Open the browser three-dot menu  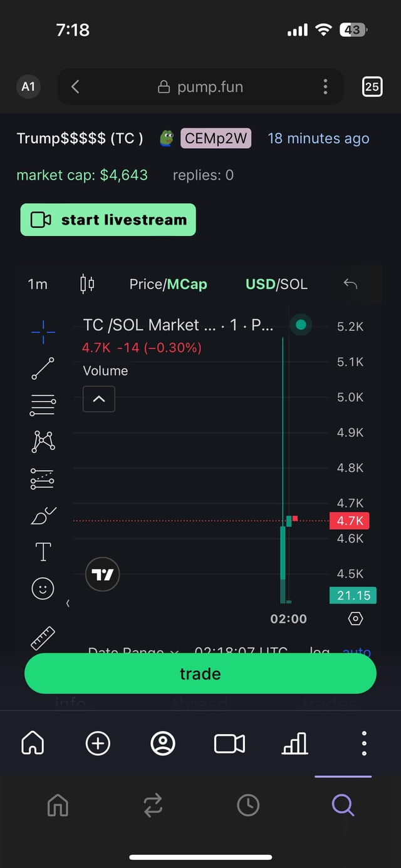[x=325, y=86]
